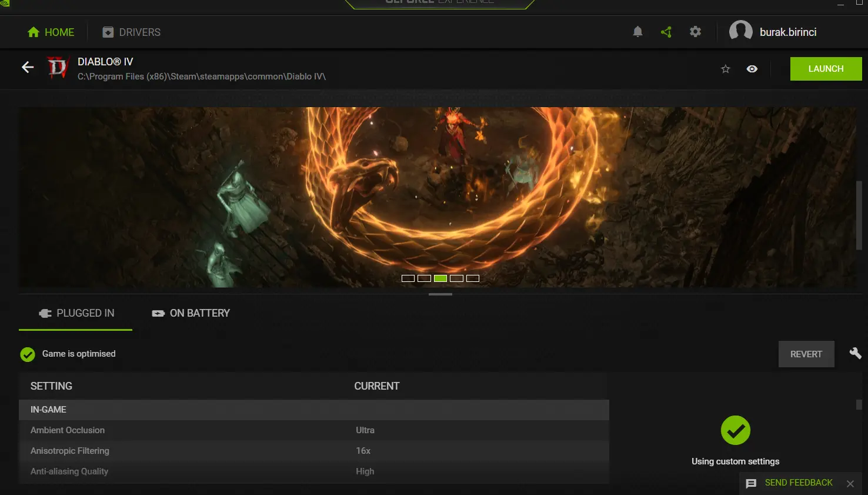Image resolution: width=868 pixels, height=495 pixels.
Task: Click the burak.birinci username
Action: tap(788, 32)
